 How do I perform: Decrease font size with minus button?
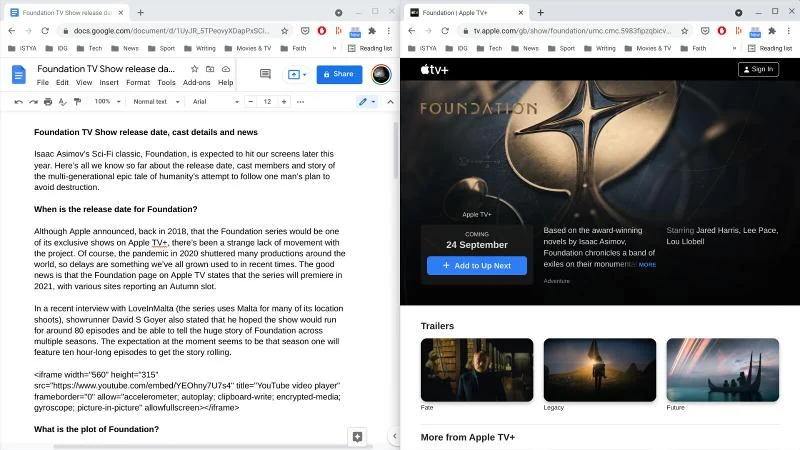(251, 102)
